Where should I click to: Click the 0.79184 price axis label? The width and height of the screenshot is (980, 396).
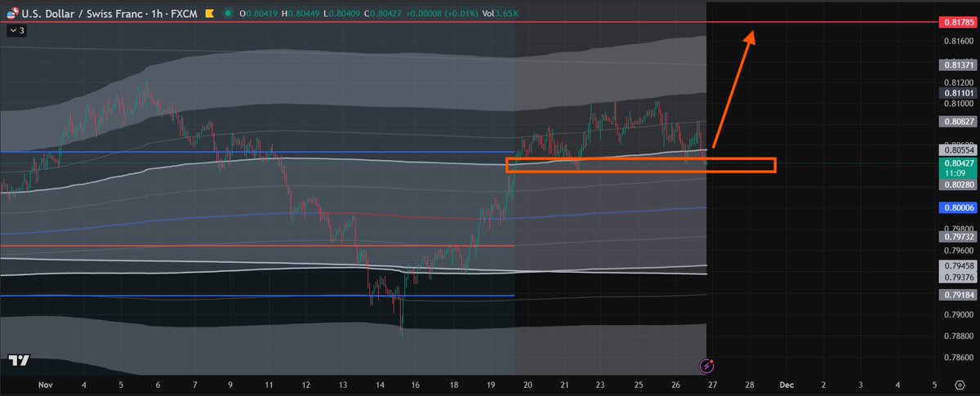[x=956, y=296]
